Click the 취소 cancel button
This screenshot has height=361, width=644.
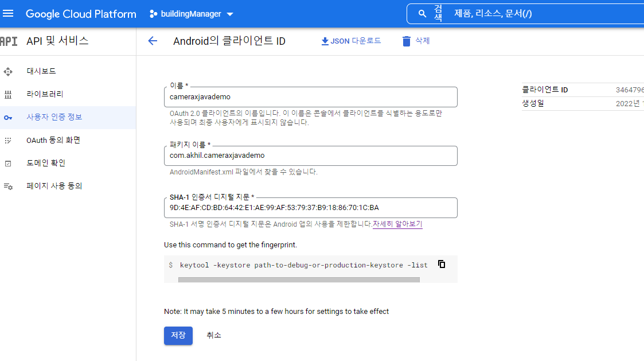pos(213,336)
